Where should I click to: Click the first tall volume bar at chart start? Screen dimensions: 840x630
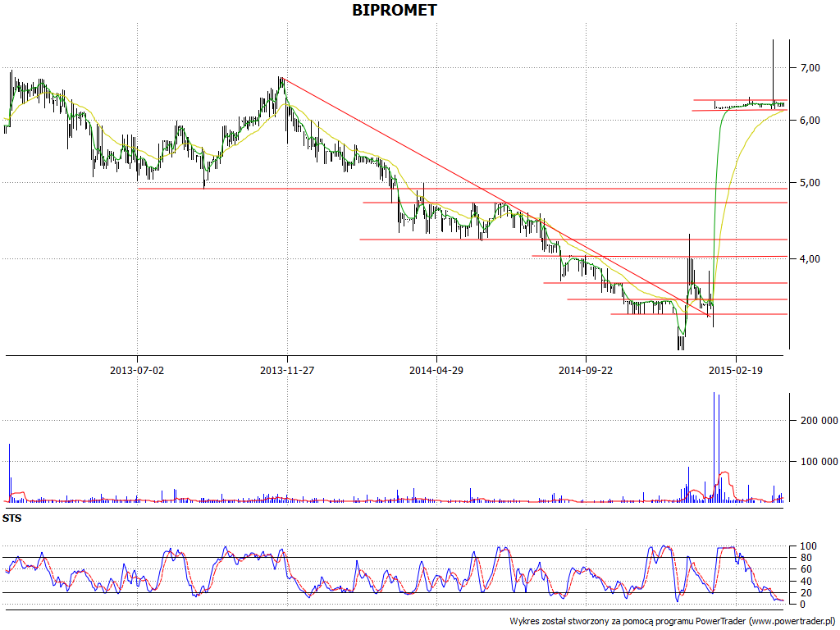9,472
